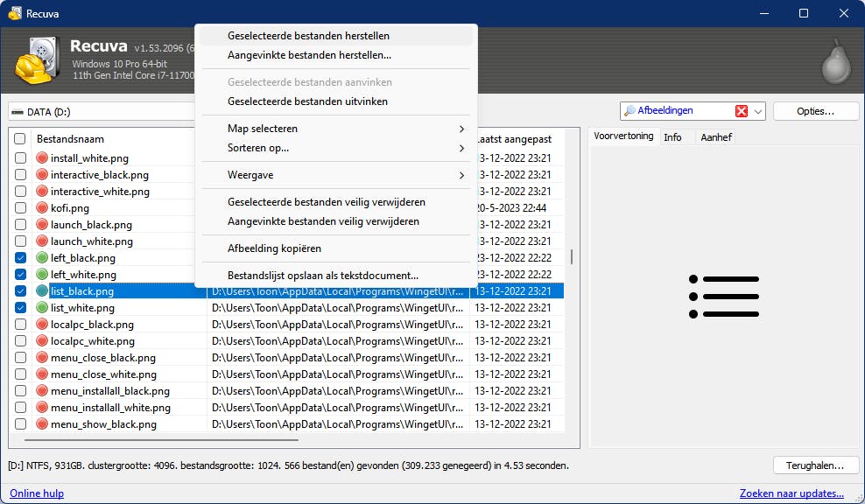
Task: Click the Laatst aangepast column header
Action: [x=515, y=139]
